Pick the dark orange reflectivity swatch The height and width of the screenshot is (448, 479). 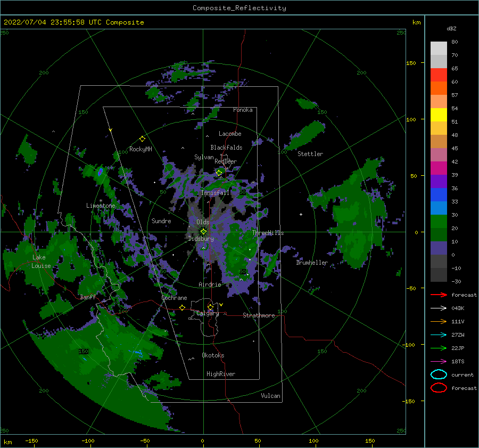click(x=439, y=88)
